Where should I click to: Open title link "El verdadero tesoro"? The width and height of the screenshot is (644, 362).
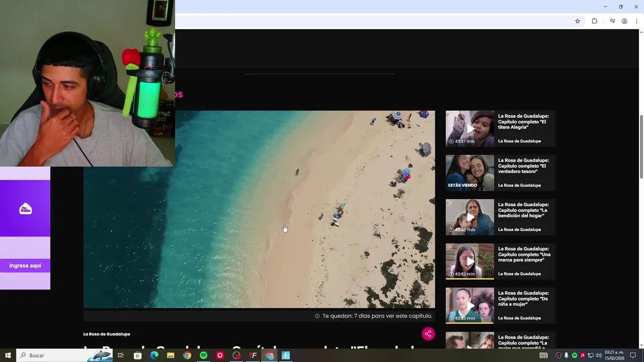point(523,166)
